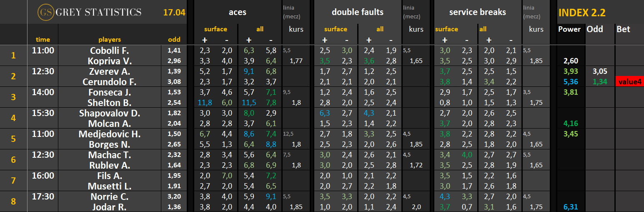Viewport: 644px width, 212px height.
Task: Select Musetti L. player cell
Action: 110,186
